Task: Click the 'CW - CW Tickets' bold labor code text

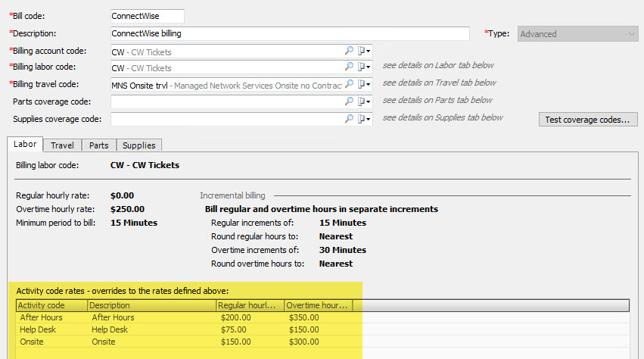Action: tap(145, 165)
